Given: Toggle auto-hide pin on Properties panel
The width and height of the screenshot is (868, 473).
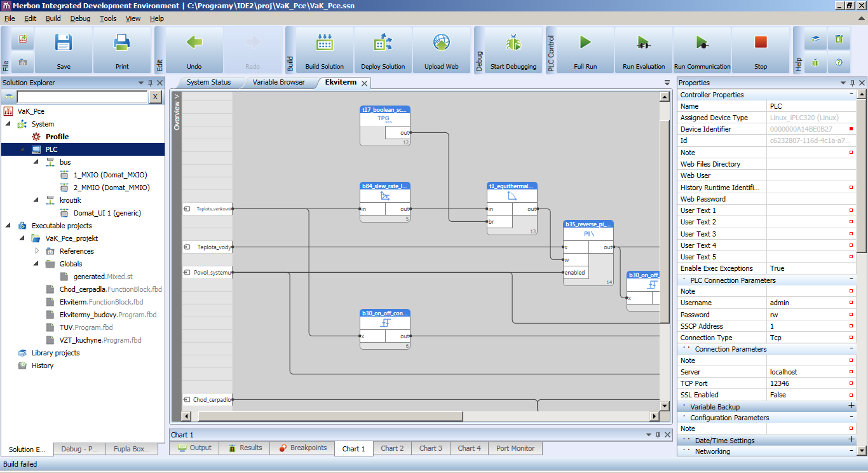Looking at the screenshot, I should [x=852, y=82].
